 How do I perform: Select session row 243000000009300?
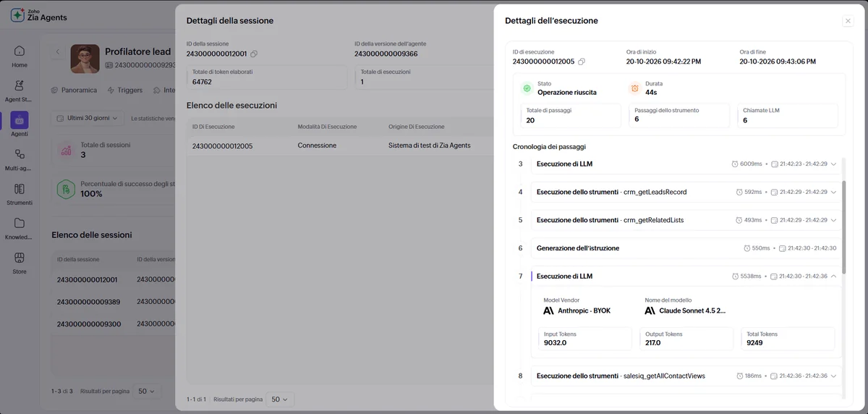(113, 324)
